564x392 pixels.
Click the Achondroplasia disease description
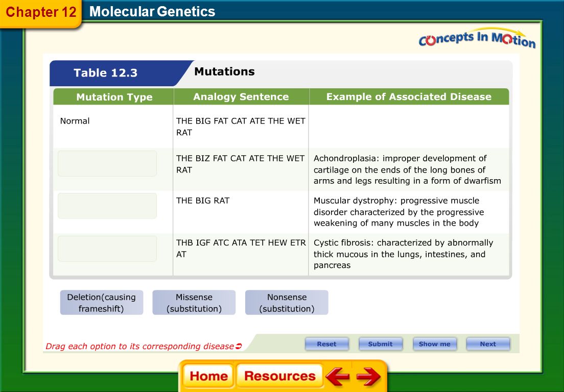(x=407, y=169)
